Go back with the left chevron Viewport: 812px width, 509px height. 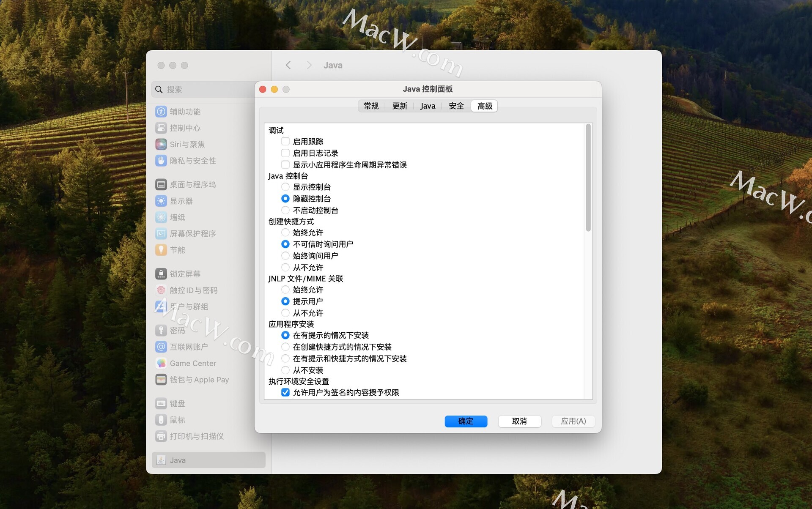[x=288, y=65]
